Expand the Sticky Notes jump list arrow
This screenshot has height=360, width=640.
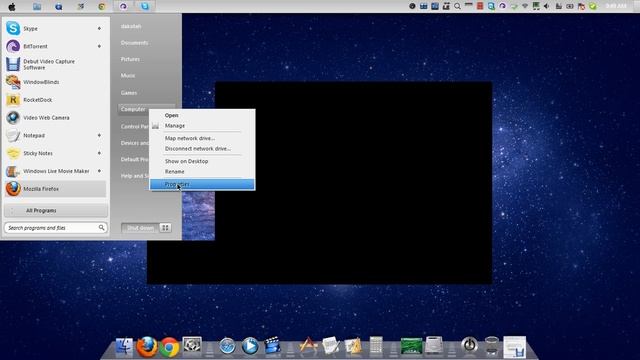[99, 153]
